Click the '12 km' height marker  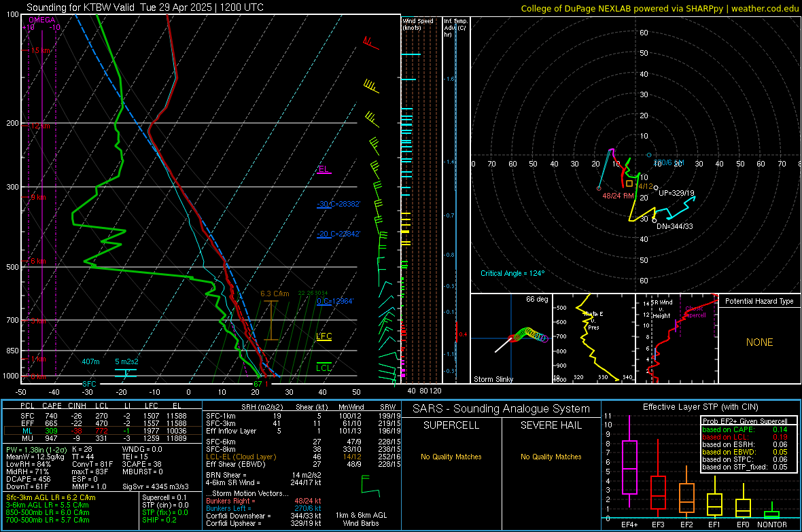click(40, 126)
